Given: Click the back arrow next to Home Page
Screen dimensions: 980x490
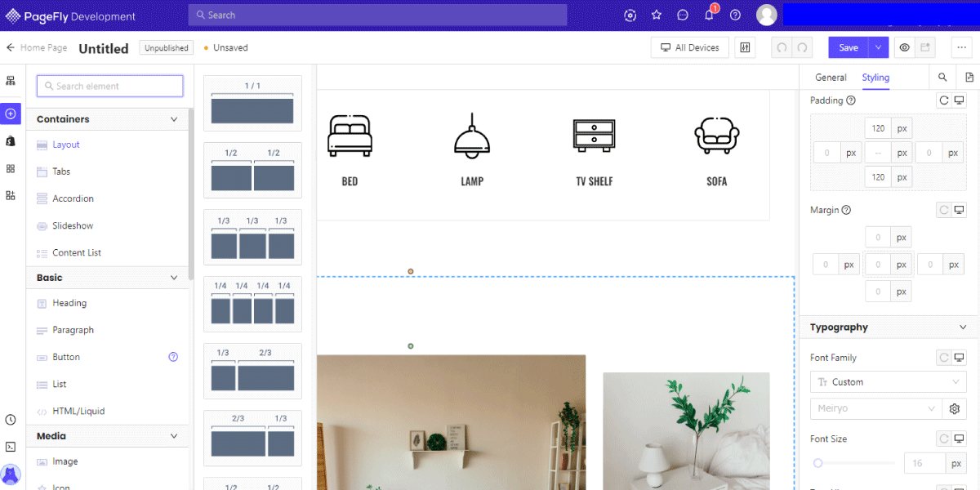Looking at the screenshot, I should pyautogui.click(x=11, y=48).
